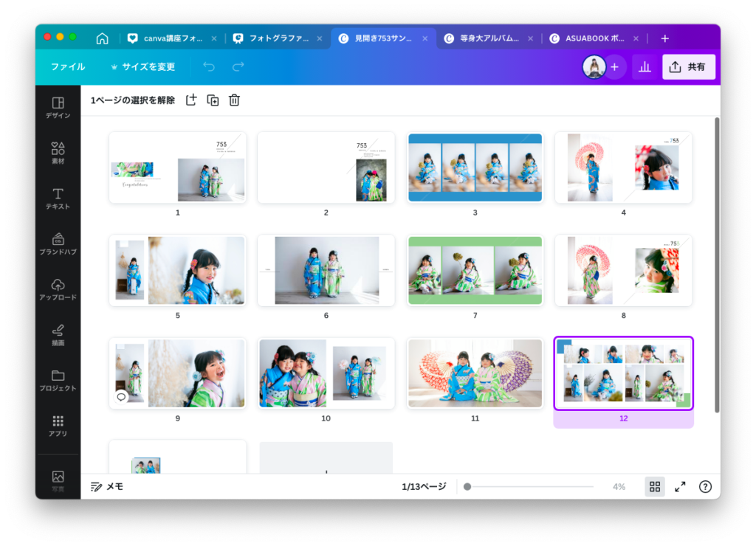The height and width of the screenshot is (546, 756).
Task: Open the アプリ apps panel
Action: (58, 426)
